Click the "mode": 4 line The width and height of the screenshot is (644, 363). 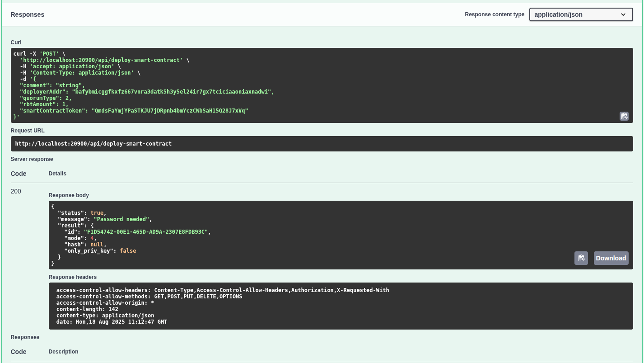pyautogui.click(x=80, y=238)
